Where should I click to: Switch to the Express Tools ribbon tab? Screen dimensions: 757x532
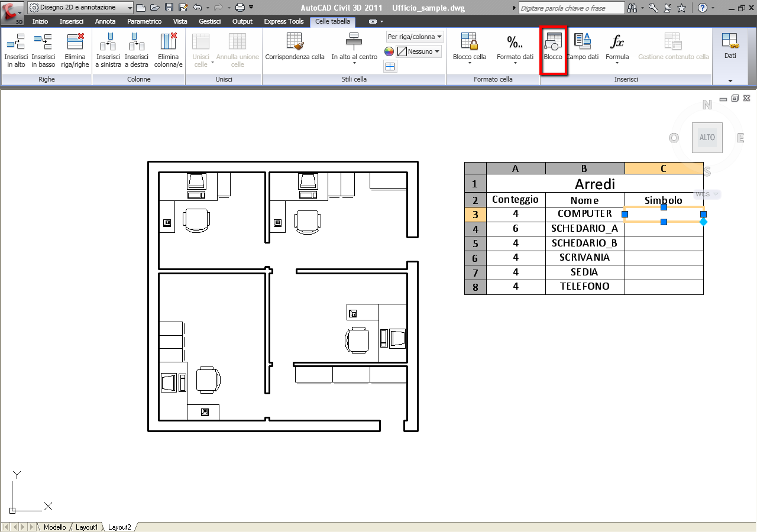click(284, 21)
